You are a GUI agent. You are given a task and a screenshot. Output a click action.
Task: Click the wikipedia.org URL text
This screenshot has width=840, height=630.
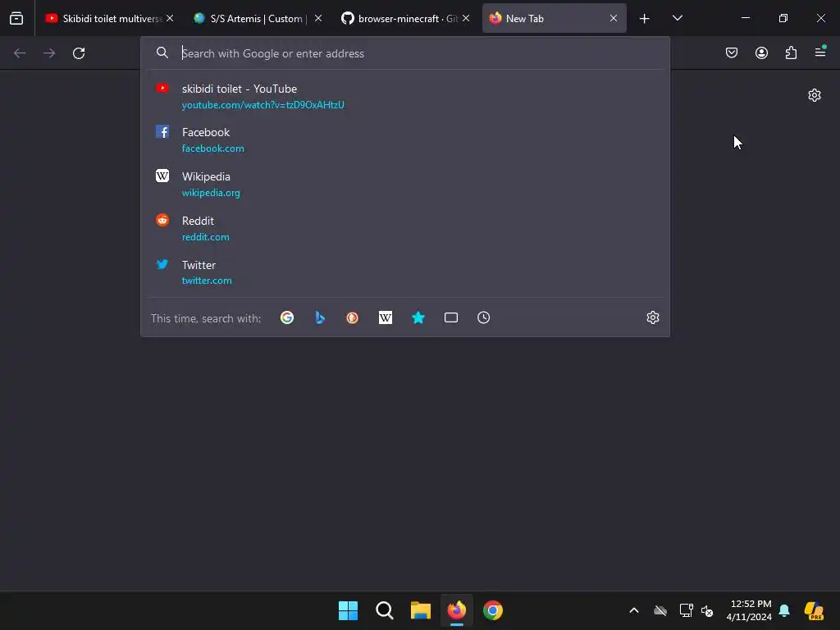point(211,193)
